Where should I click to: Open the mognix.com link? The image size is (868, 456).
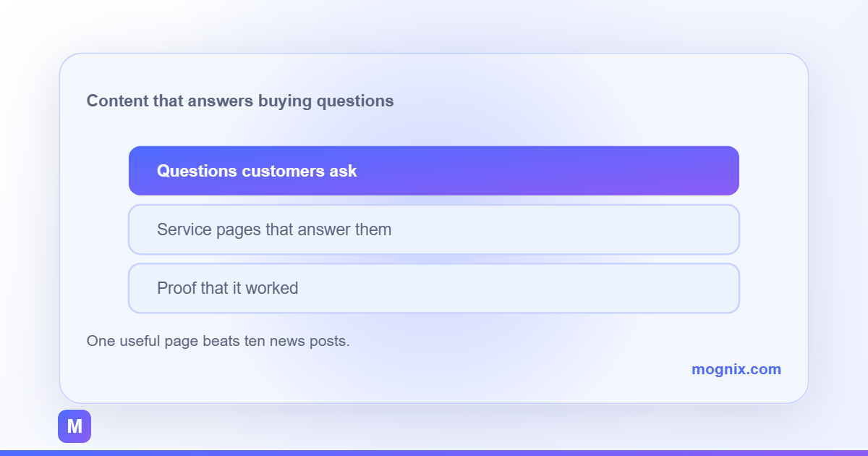click(x=736, y=369)
